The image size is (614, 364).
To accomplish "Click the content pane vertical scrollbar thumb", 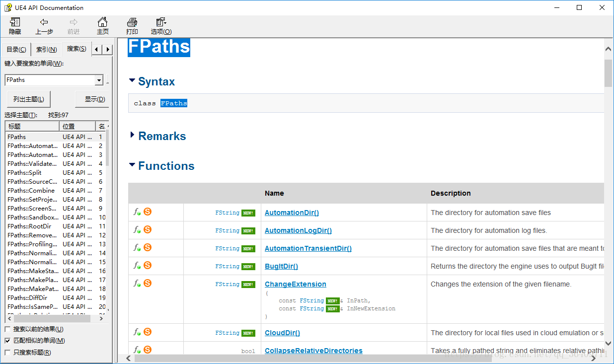I will (x=608, y=73).
